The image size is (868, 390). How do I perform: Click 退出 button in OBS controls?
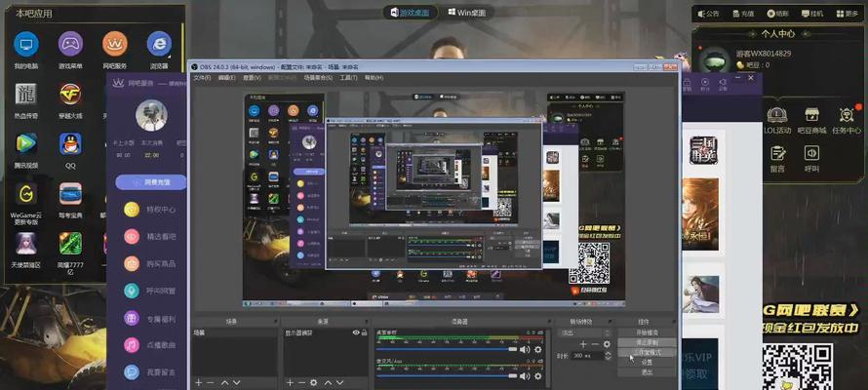point(647,372)
